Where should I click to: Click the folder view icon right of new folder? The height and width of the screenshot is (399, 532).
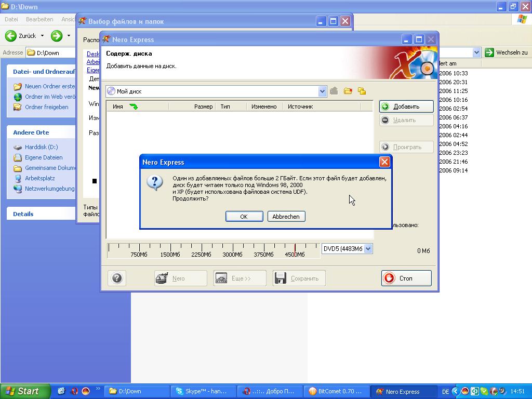point(362,91)
